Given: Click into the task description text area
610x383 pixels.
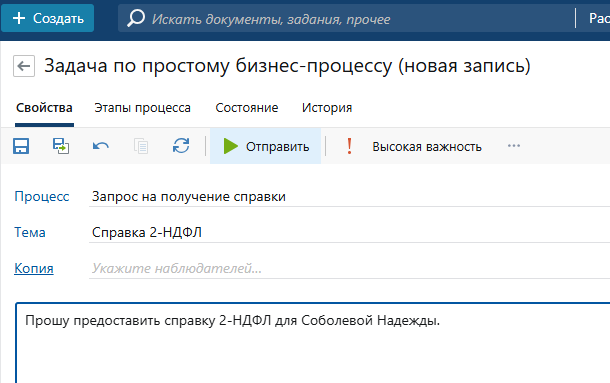Looking at the screenshot, I should click(313, 343).
